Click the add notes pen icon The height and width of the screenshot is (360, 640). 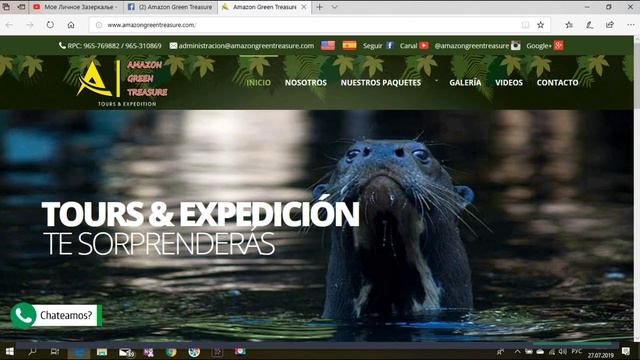tap(589, 25)
